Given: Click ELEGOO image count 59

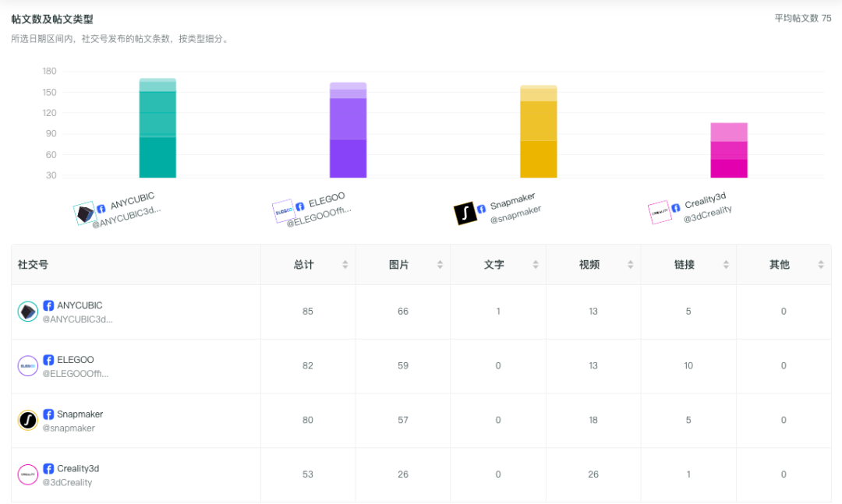Looking at the screenshot, I should 403,365.
